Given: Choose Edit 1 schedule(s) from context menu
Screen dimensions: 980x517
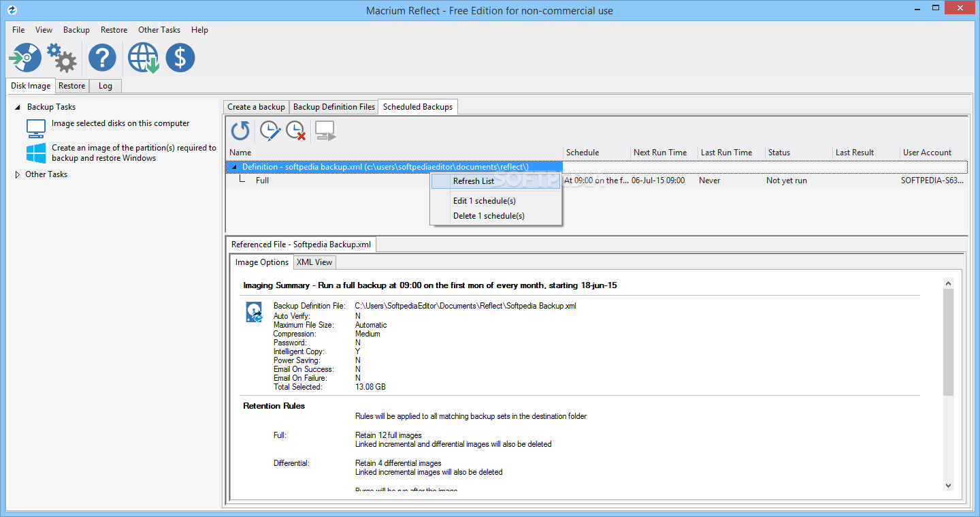Looking at the screenshot, I should click(495, 201).
